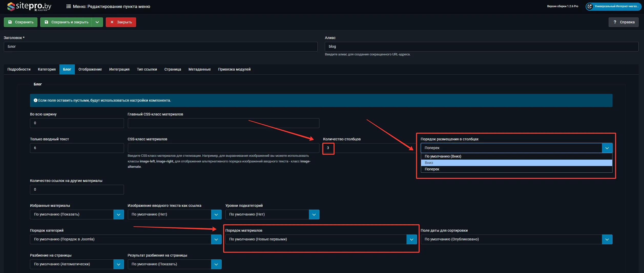
Task: Go to the Метаданные tab
Action: click(x=199, y=69)
